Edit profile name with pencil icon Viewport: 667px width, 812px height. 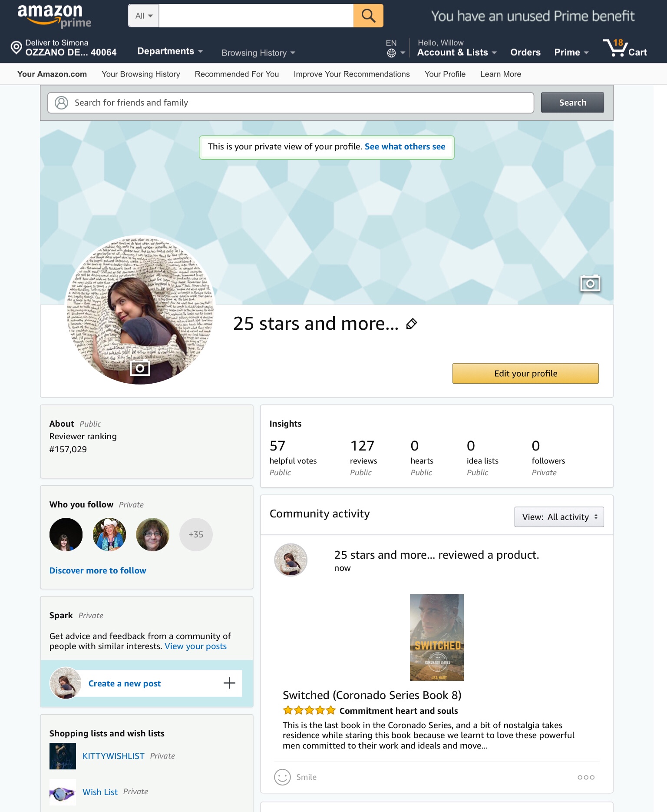click(412, 324)
